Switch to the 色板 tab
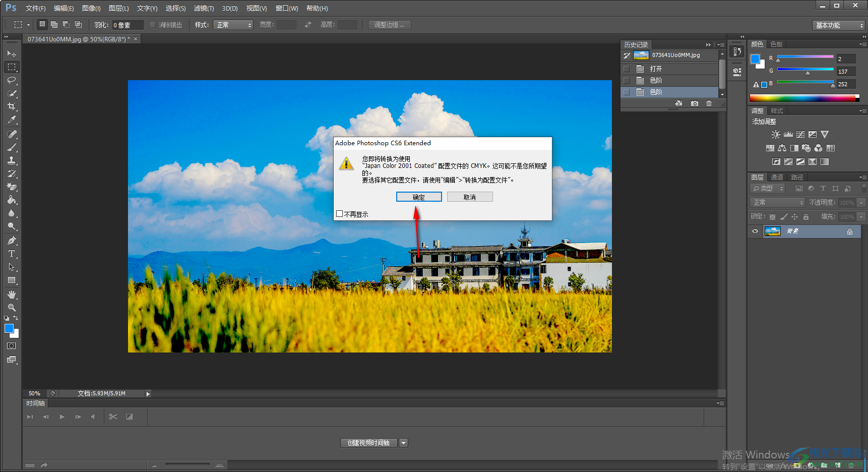The height and width of the screenshot is (472, 868). pos(777,44)
